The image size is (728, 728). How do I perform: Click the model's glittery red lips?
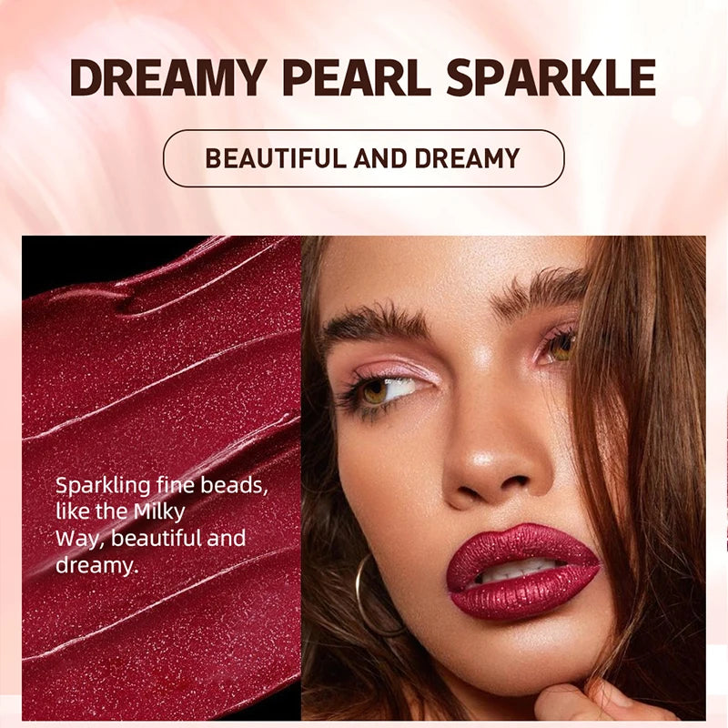[x=523, y=572]
